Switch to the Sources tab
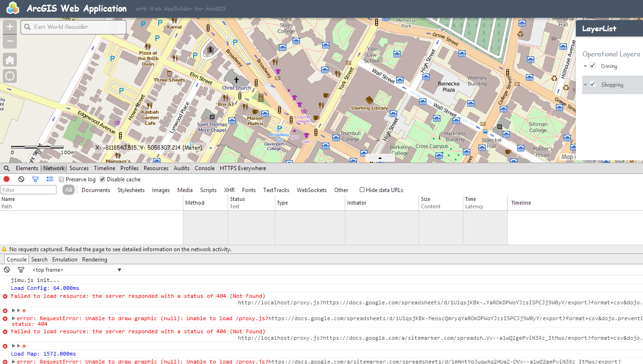The image size is (643, 364). pyautogui.click(x=79, y=168)
